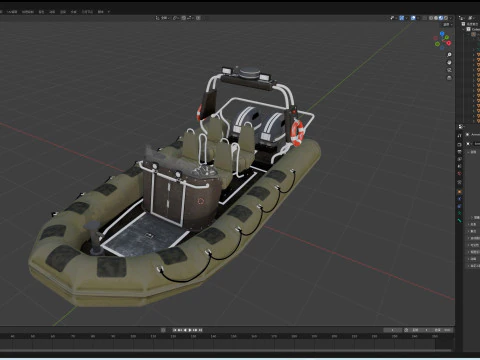Viewport: 480px width, 360px height.
Task: Switch to wireframe viewport shading
Action: point(431,18)
